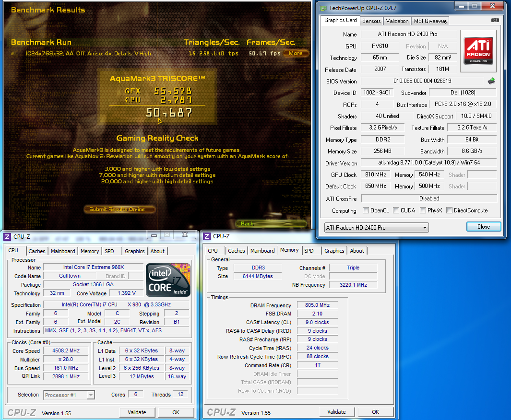This screenshot has height=420, width=511.
Task: Click the Intel Core i7 Extreme 980X name
Action: pos(94,267)
